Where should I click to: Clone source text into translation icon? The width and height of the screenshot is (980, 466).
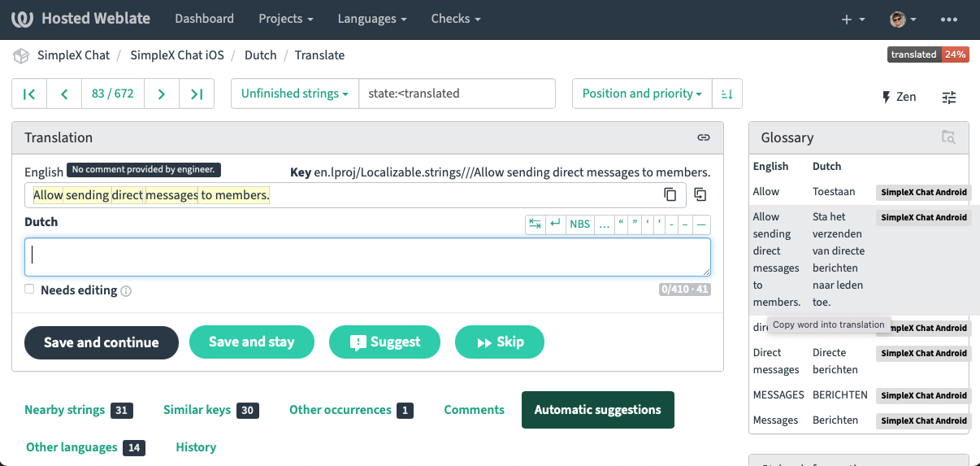coord(700,194)
